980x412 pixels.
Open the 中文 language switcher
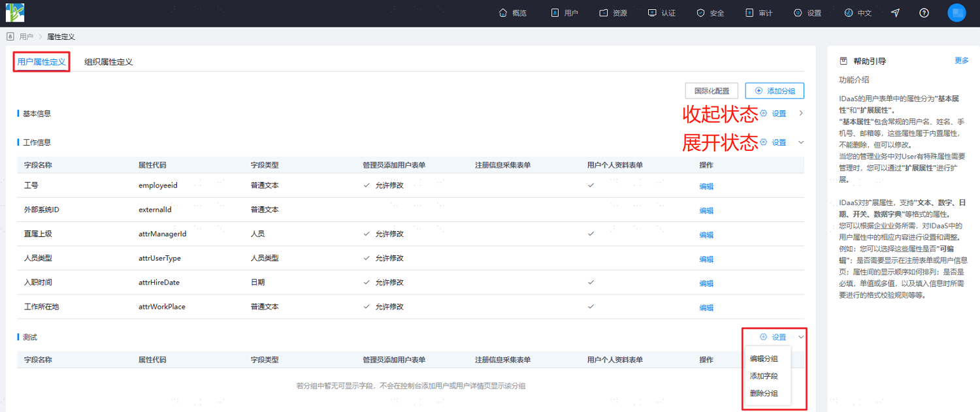point(858,13)
